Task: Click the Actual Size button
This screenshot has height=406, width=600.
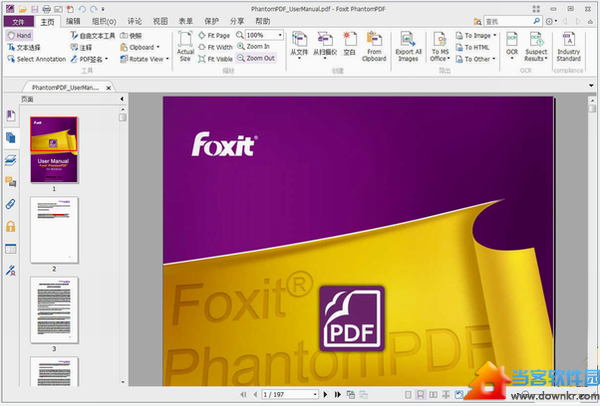Action: (185, 47)
